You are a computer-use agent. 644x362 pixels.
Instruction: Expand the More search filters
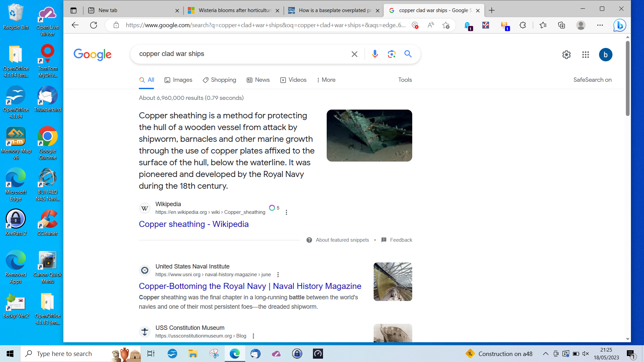pyautogui.click(x=326, y=80)
